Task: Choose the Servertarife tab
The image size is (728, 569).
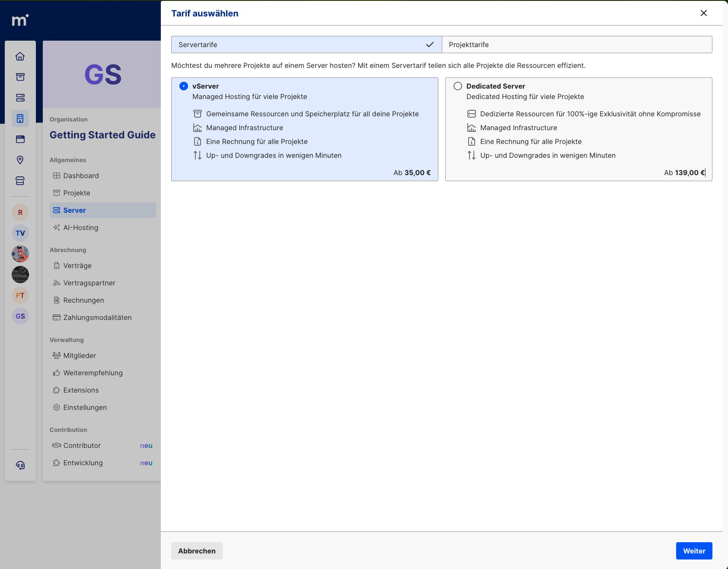Action: pos(306,45)
